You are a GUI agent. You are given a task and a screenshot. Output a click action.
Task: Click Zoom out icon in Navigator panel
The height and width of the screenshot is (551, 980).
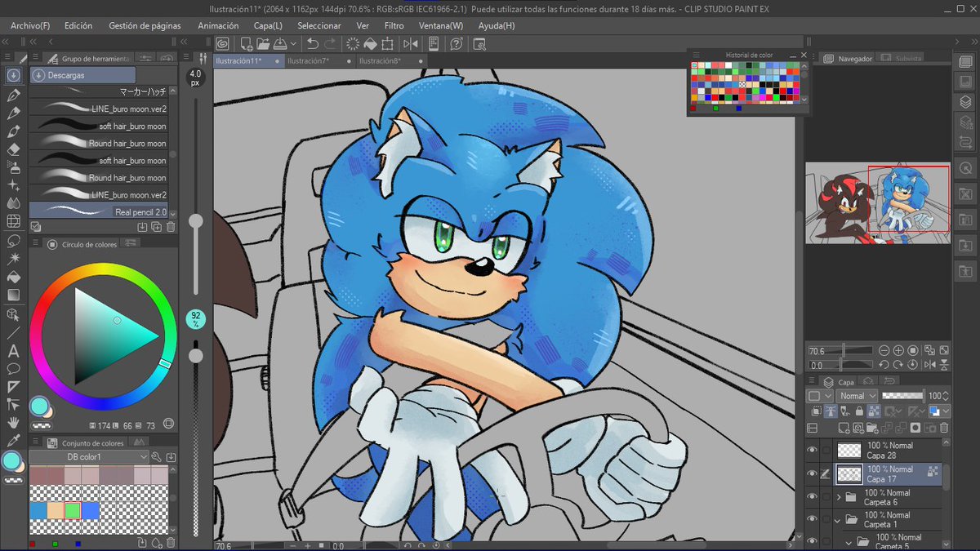(x=885, y=350)
